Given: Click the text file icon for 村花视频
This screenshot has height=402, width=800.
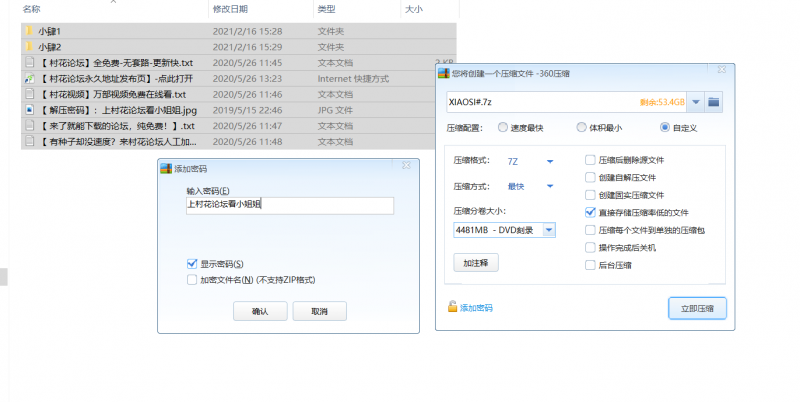Looking at the screenshot, I should point(29,94).
